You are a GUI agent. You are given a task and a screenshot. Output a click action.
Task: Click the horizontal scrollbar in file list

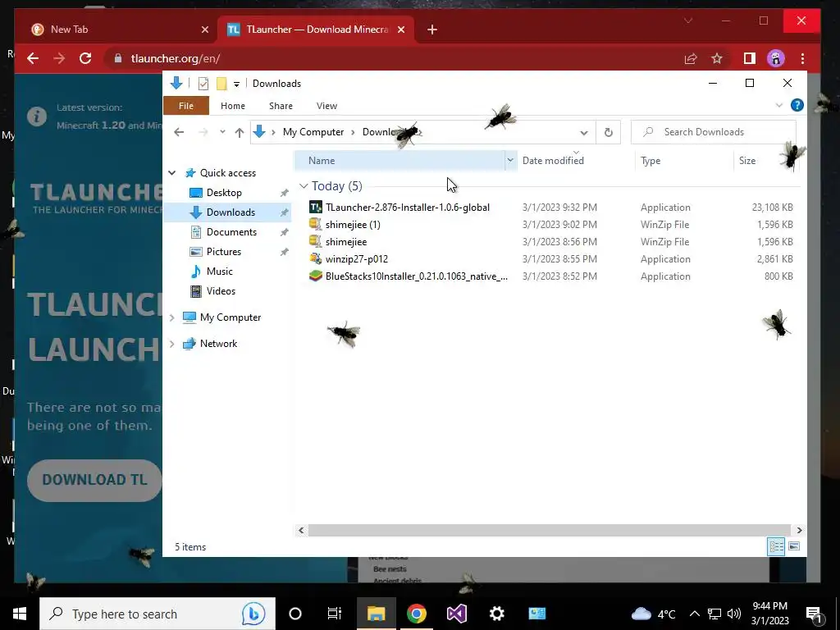click(549, 531)
